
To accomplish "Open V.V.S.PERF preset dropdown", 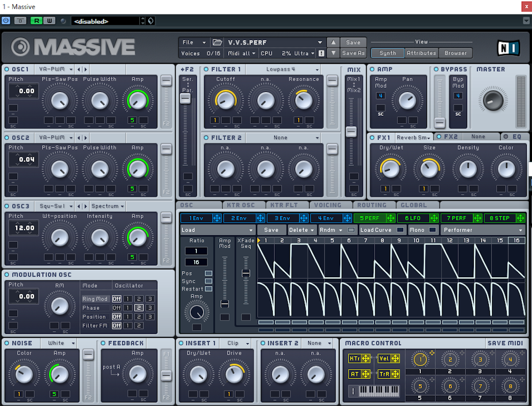I will point(274,43).
